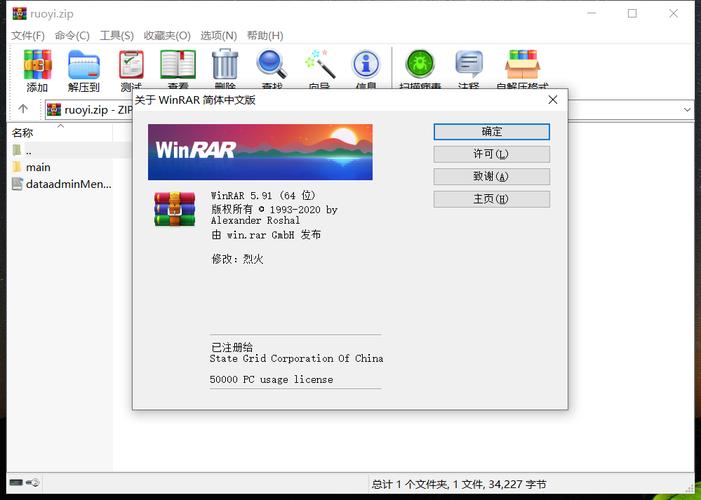
Task: Click the Info toolbar icon
Action: tap(366, 65)
